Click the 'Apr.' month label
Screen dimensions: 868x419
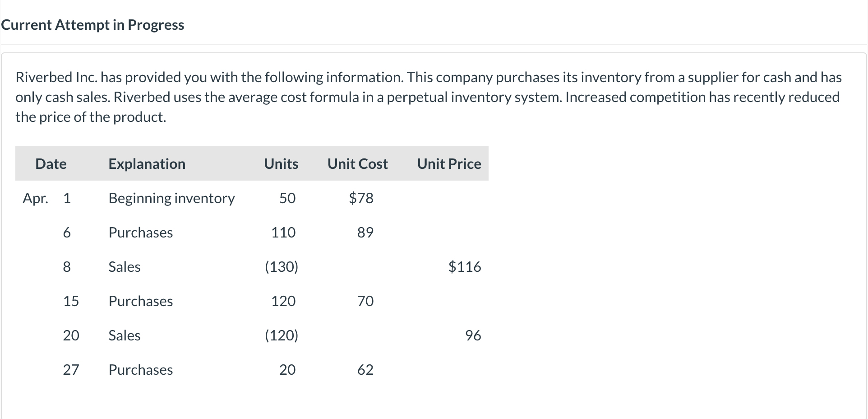tap(35, 198)
